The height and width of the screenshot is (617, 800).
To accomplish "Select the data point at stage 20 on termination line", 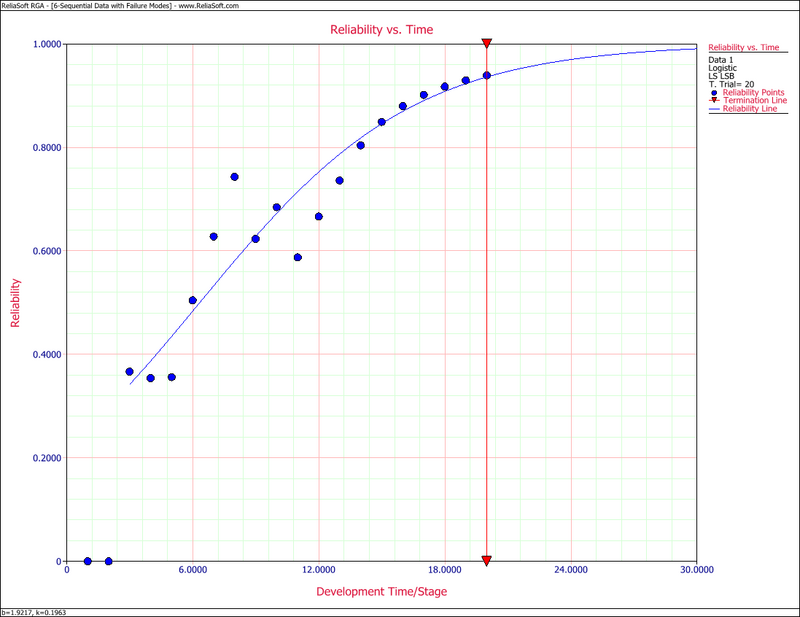I will pos(487,76).
